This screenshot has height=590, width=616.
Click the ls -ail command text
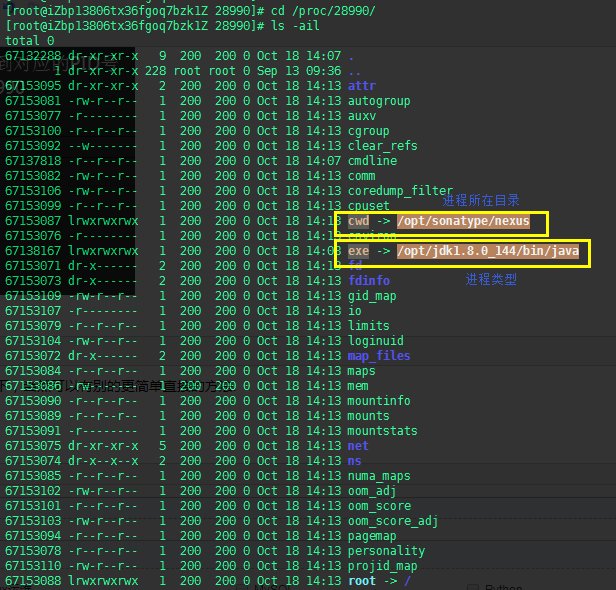tap(295, 26)
